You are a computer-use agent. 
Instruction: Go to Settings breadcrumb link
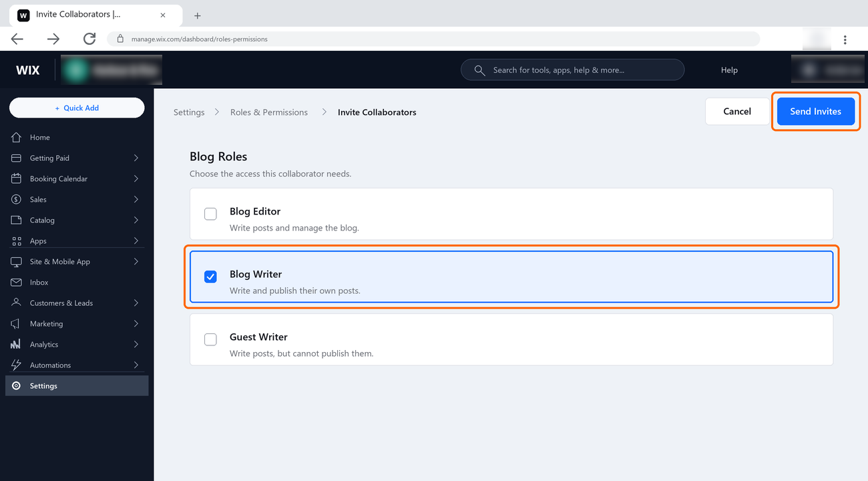click(x=189, y=112)
